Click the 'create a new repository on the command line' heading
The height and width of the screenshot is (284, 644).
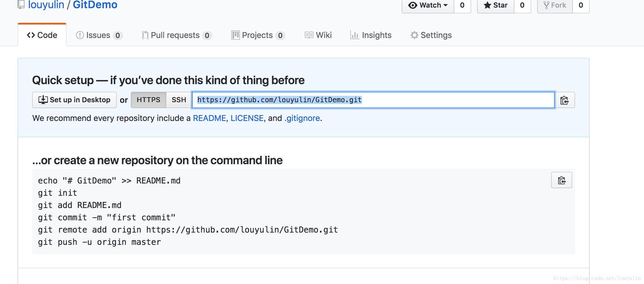(157, 160)
